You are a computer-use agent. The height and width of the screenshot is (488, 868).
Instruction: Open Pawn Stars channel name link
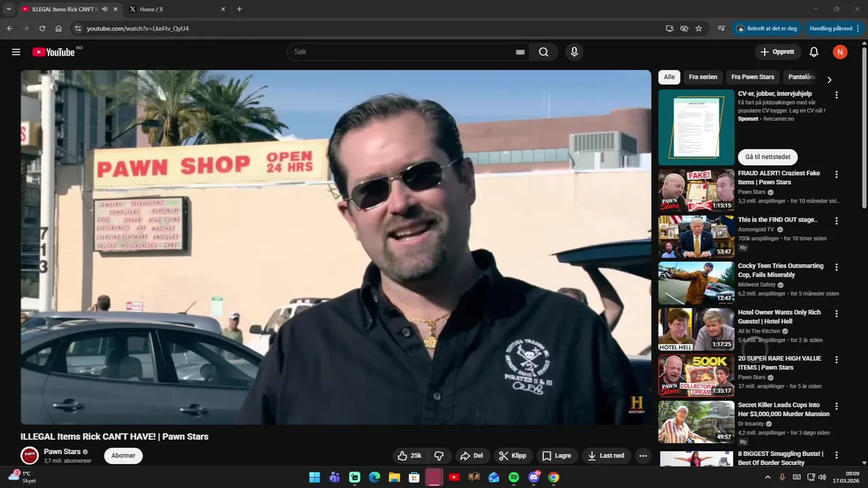click(62, 451)
